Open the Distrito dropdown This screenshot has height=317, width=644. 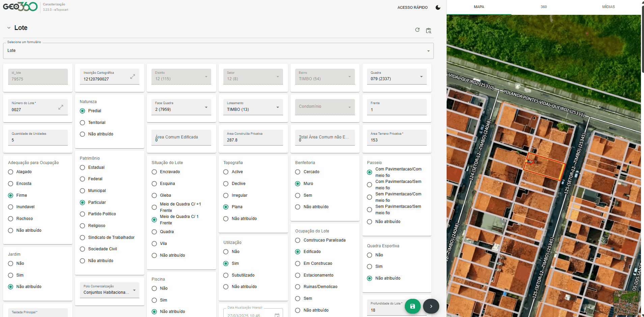pos(181,77)
